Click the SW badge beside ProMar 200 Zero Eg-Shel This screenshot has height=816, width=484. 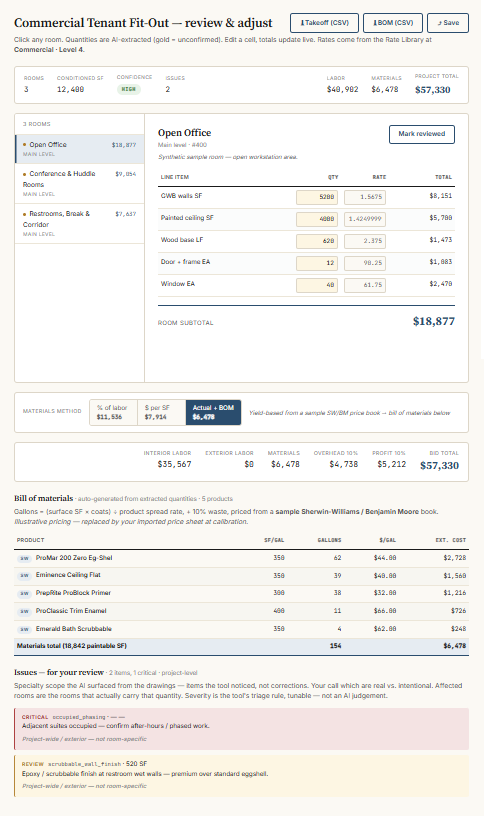coord(24,558)
